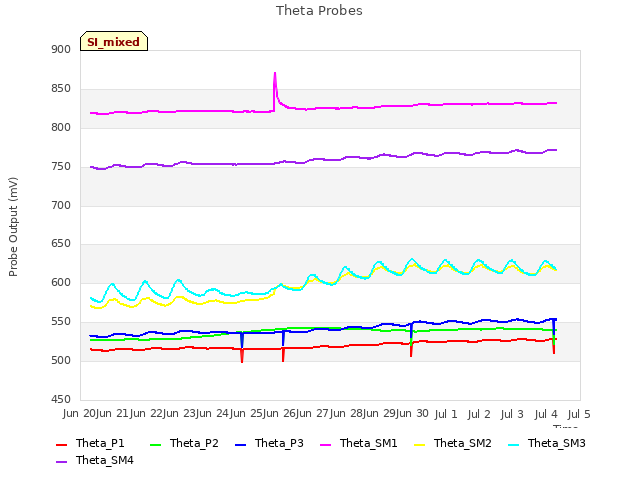Click the 800 y-axis tick label
Image resolution: width=640 pixels, height=480 pixels.
(x=61, y=128)
